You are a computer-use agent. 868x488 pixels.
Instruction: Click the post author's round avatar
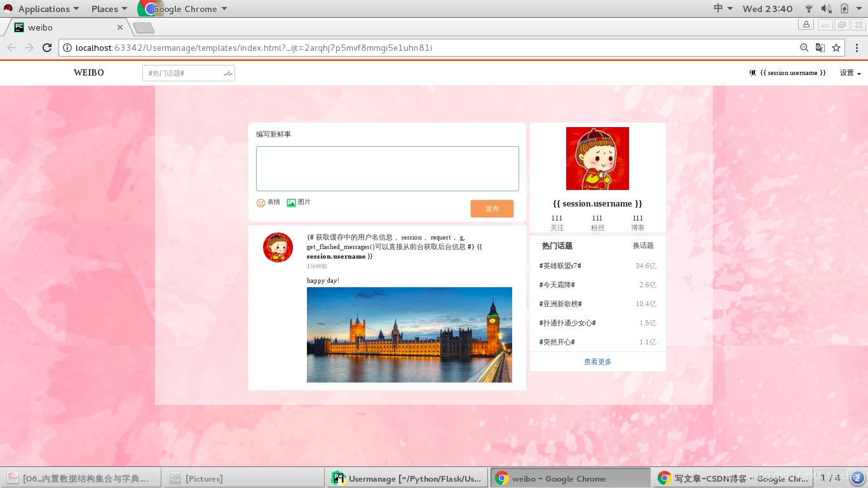(x=278, y=247)
